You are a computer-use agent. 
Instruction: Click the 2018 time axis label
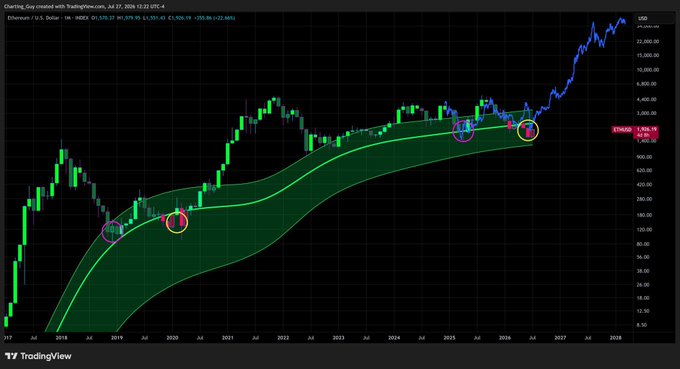[x=61, y=337]
